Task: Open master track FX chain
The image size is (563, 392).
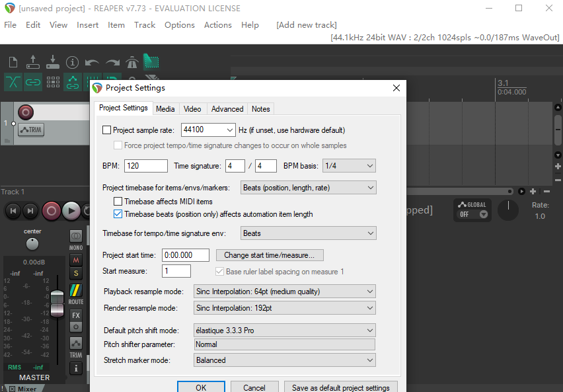Action: click(x=76, y=315)
